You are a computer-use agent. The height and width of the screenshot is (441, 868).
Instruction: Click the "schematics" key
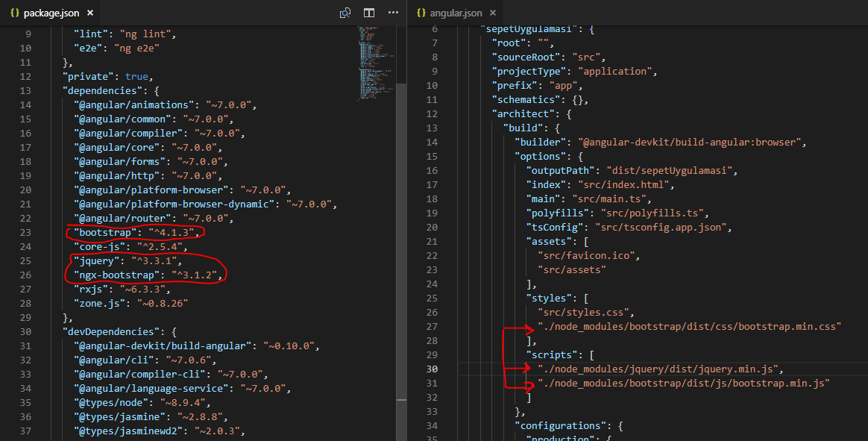pos(526,100)
